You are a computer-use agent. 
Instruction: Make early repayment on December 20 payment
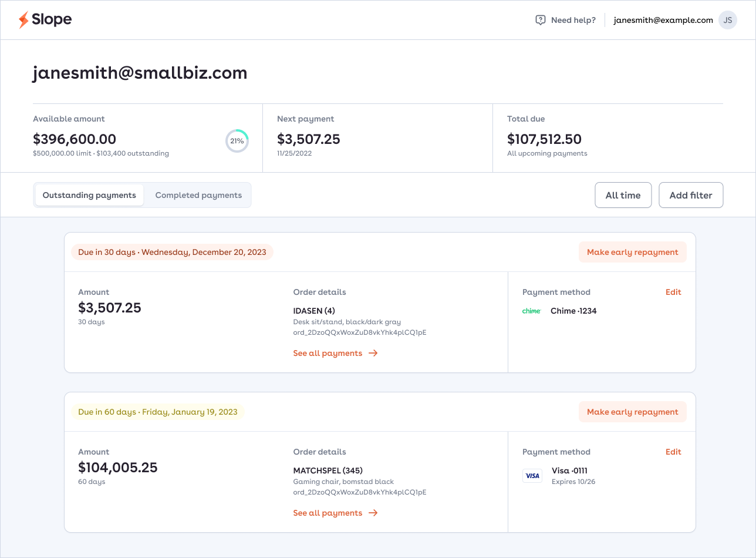[632, 253]
